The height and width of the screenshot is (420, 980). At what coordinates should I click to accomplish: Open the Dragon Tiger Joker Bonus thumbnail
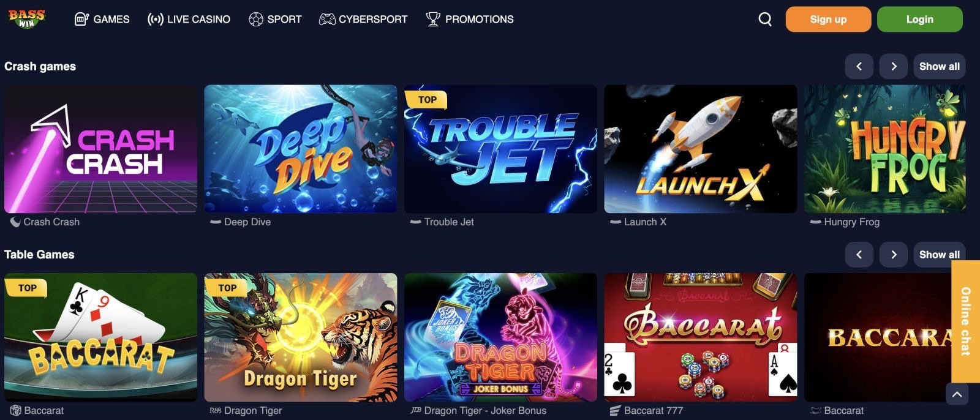[500, 337]
